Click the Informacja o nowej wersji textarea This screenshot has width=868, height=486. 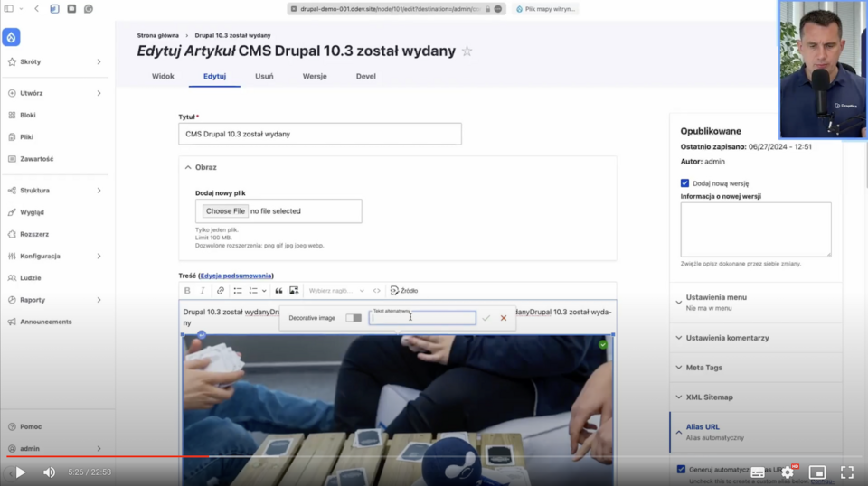click(756, 229)
